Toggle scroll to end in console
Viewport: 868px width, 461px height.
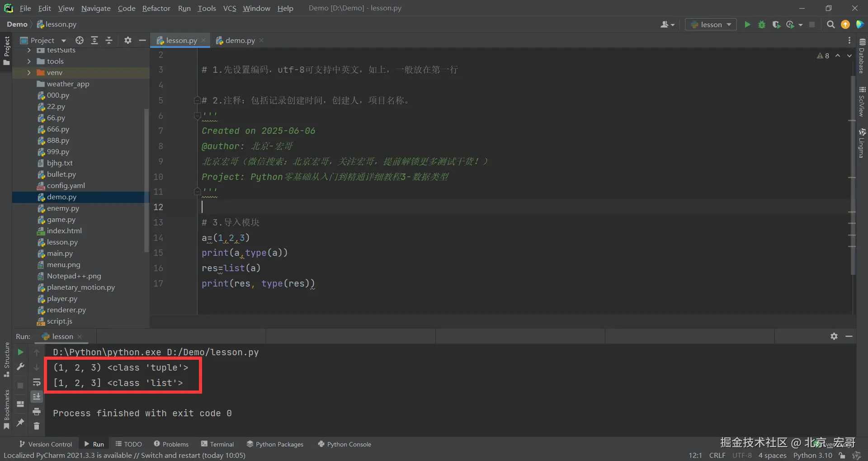(37, 396)
